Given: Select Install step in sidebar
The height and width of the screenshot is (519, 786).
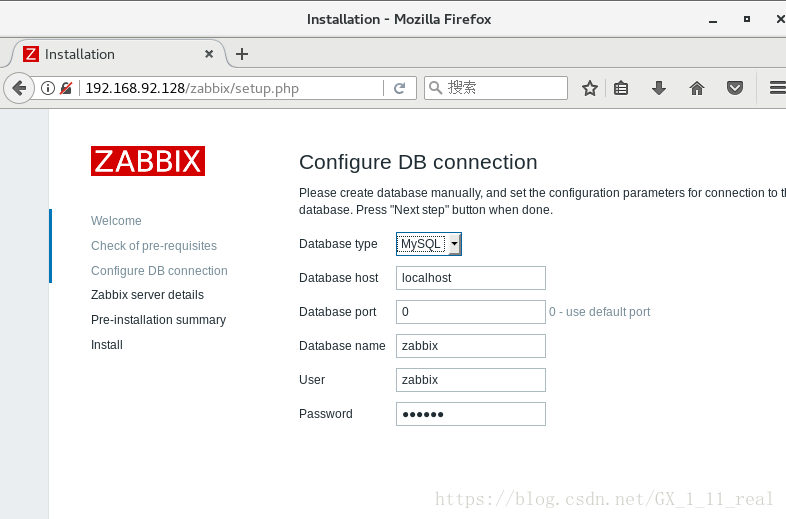Looking at the screenshot, I should coord(107,345).
